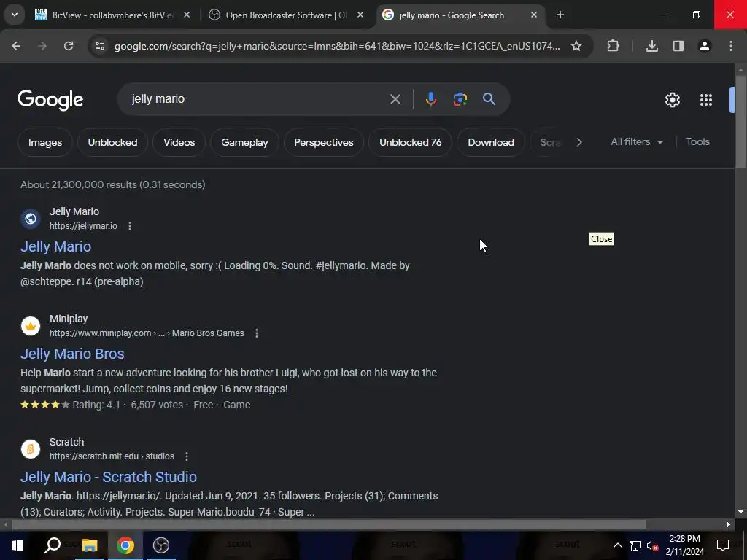Image resolution: width=747 pixels, height=560 pixels.
Task: View site information icon in address bar
Action: (x=100, y=46)
